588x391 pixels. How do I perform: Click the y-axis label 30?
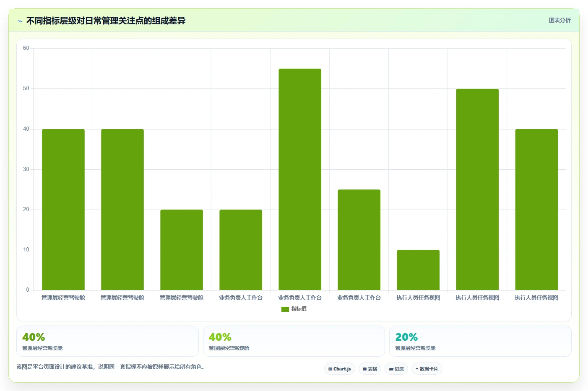pos(26,169)
